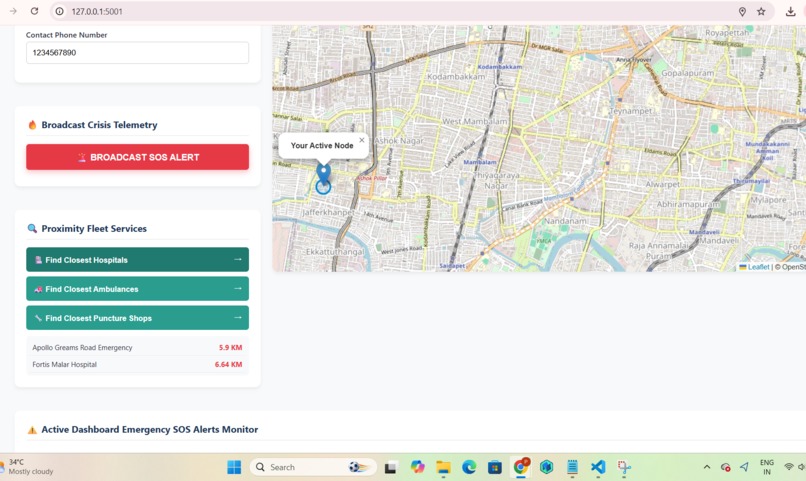Open Find Closest Puncture Shops

click(x=137, y=318)
